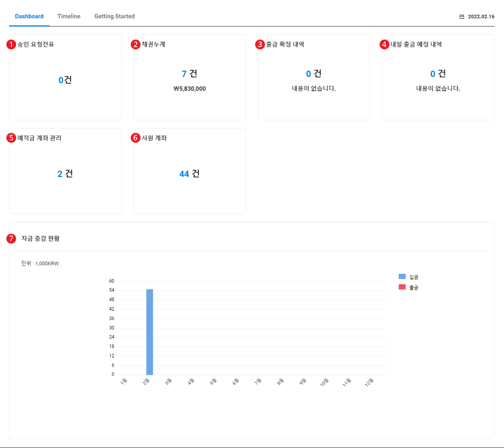Toggle the blue 입금 legend swatch
The height and width of the screenshot is (448, 504).
click(402, 277)
